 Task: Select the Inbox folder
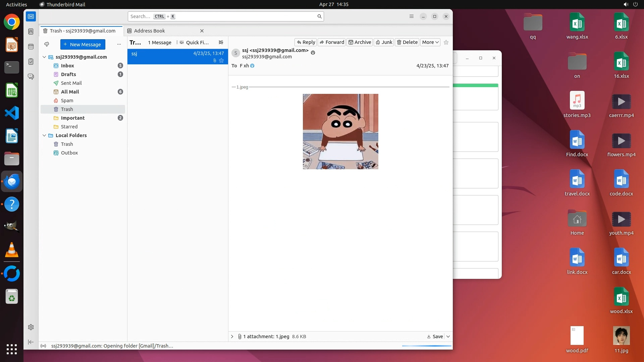click(67, 66)
